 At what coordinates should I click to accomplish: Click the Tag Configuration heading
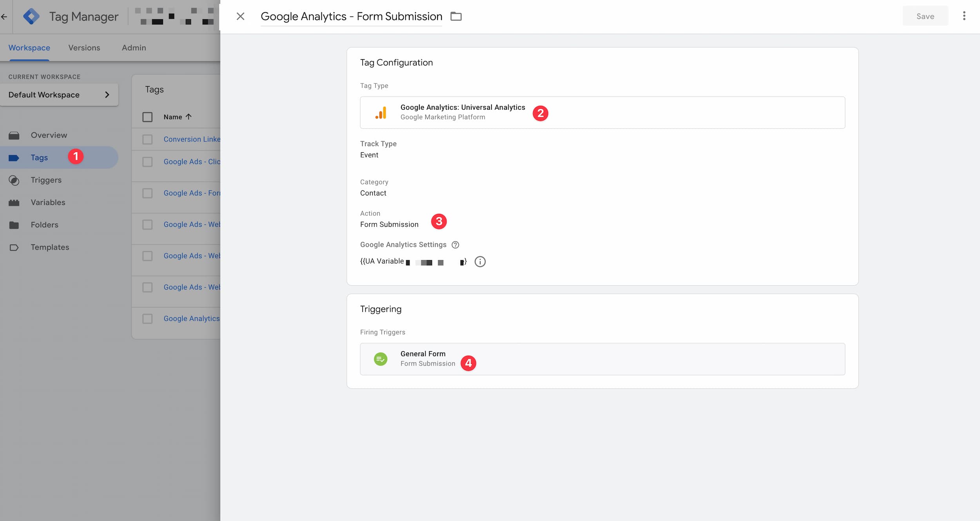click(396, 63)
